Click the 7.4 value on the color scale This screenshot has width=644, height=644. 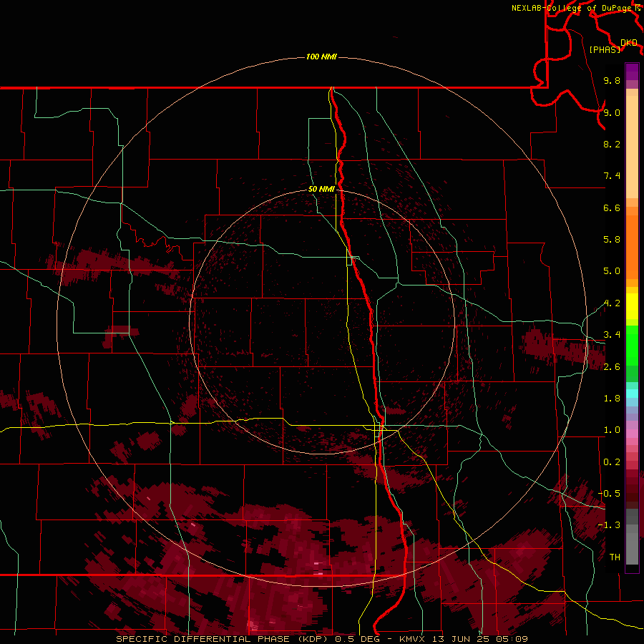612,176
